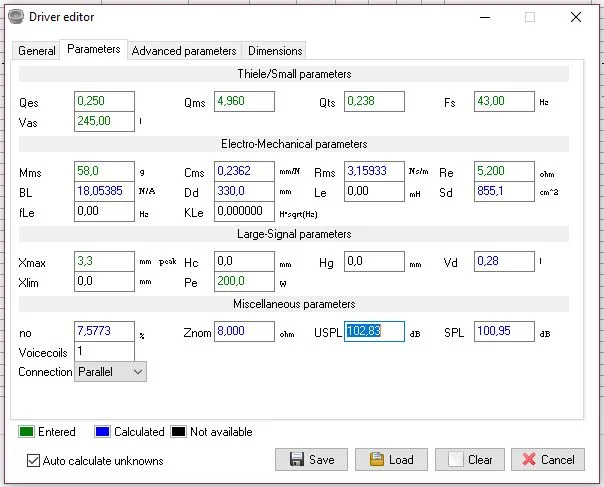
Task: Click the black Not available swatch
Action: (178, 432)
